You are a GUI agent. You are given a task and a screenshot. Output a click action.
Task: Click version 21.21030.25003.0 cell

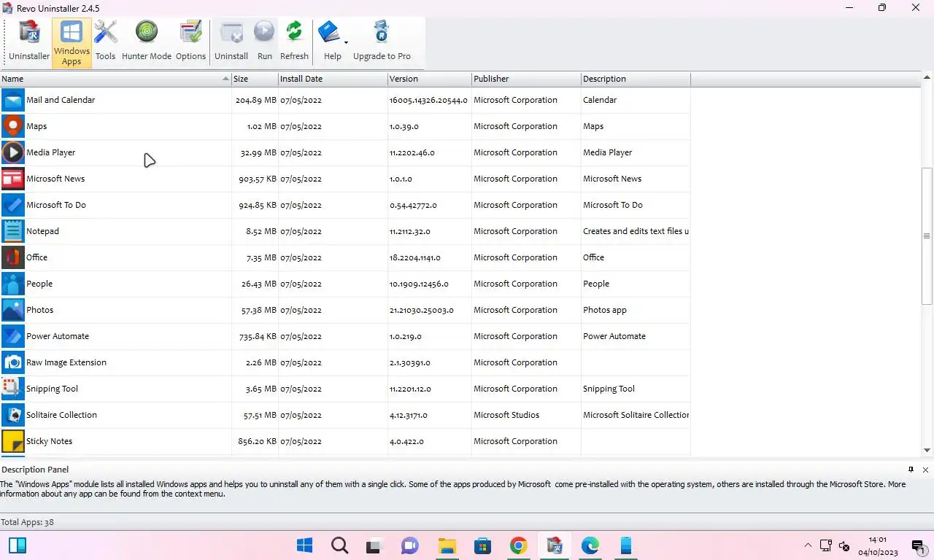pyautogui.click(x=421, y=310)
